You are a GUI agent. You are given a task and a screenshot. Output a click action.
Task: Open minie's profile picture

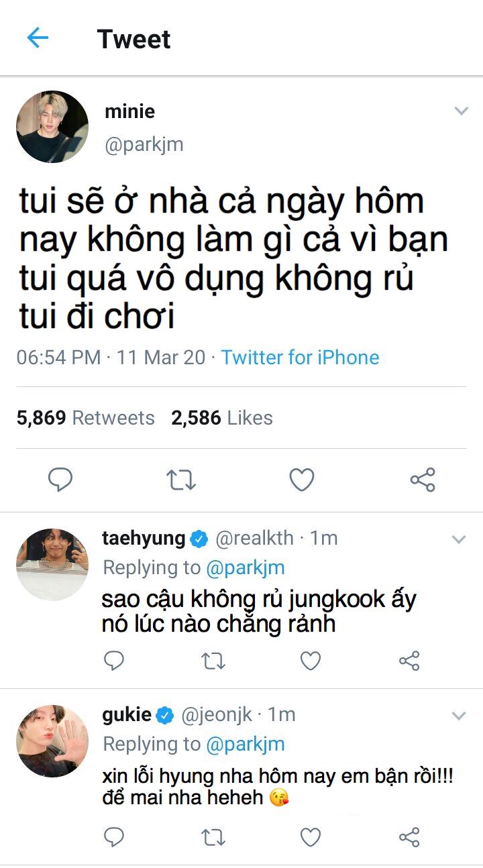[52, 127]
